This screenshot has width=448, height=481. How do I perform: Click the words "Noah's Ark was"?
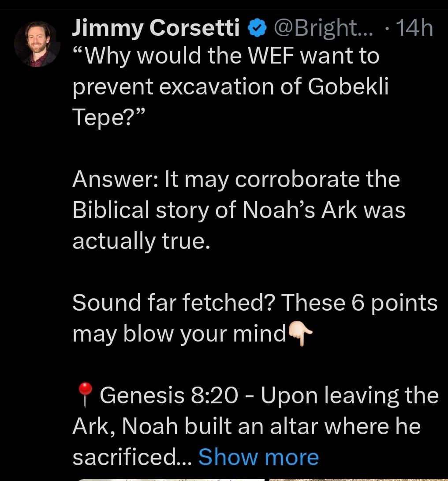[324, 210]
